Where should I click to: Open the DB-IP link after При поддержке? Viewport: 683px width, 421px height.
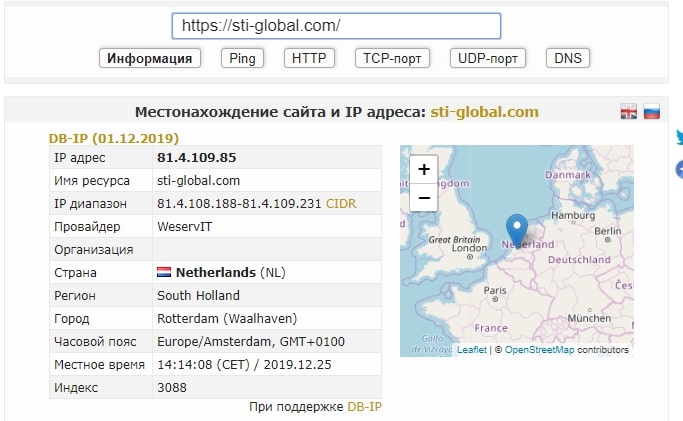click(364, 407)
